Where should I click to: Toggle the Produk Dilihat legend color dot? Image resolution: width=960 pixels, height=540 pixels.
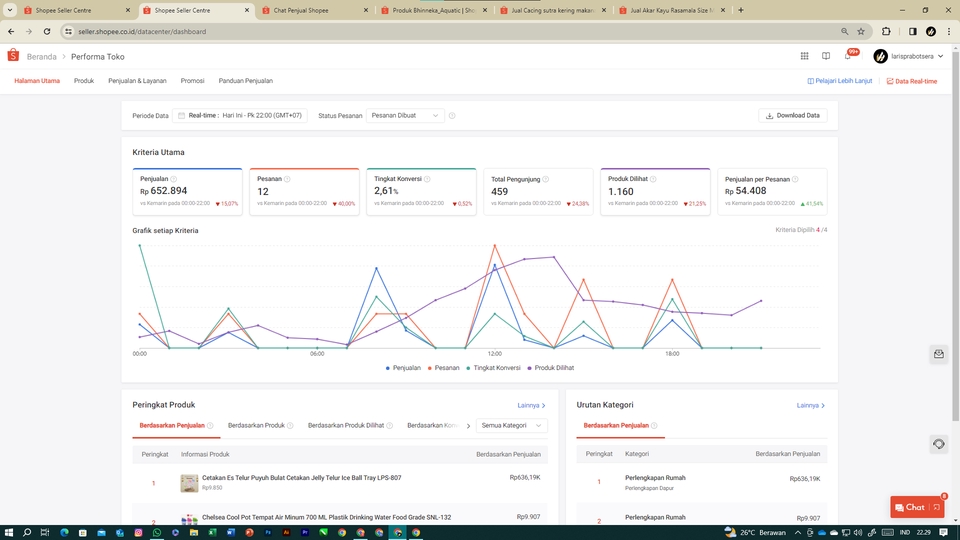point(530,368)
